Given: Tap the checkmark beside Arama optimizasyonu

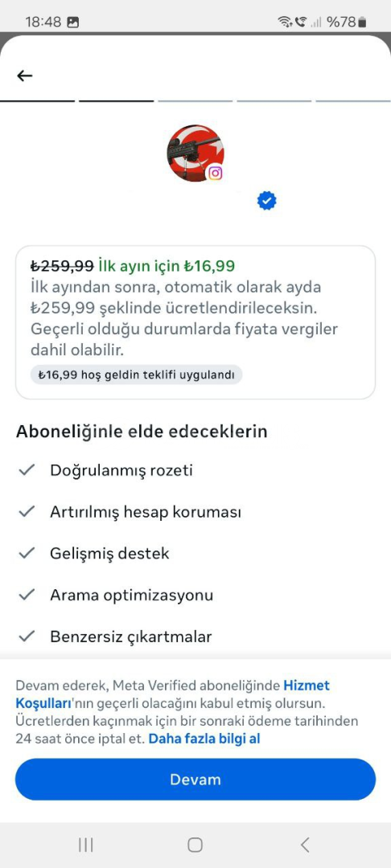Looking at the screenshot, I should click(27, 595).
